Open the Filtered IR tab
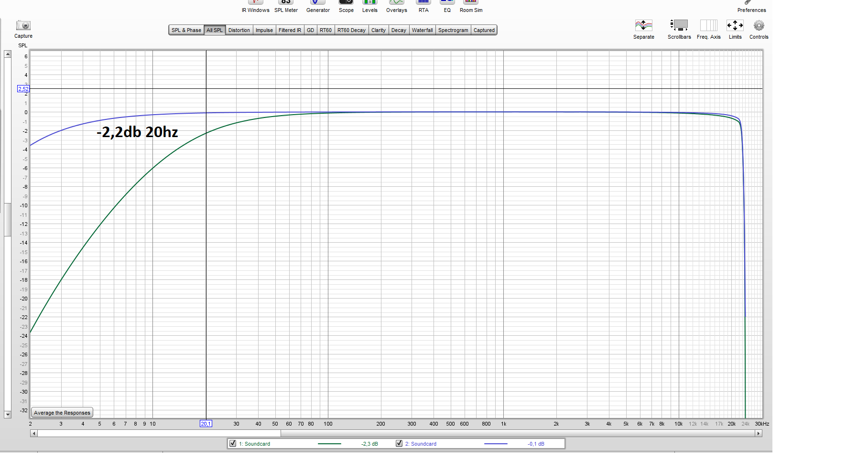Image resolution: width=868 pixels, height=471 pixels. click(290, 30)
